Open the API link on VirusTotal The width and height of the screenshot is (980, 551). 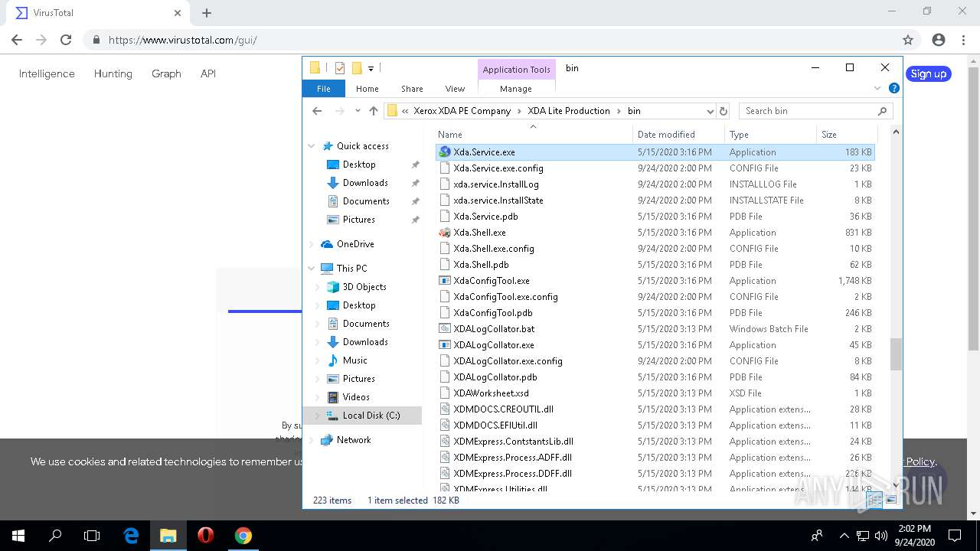click(208, 73)
